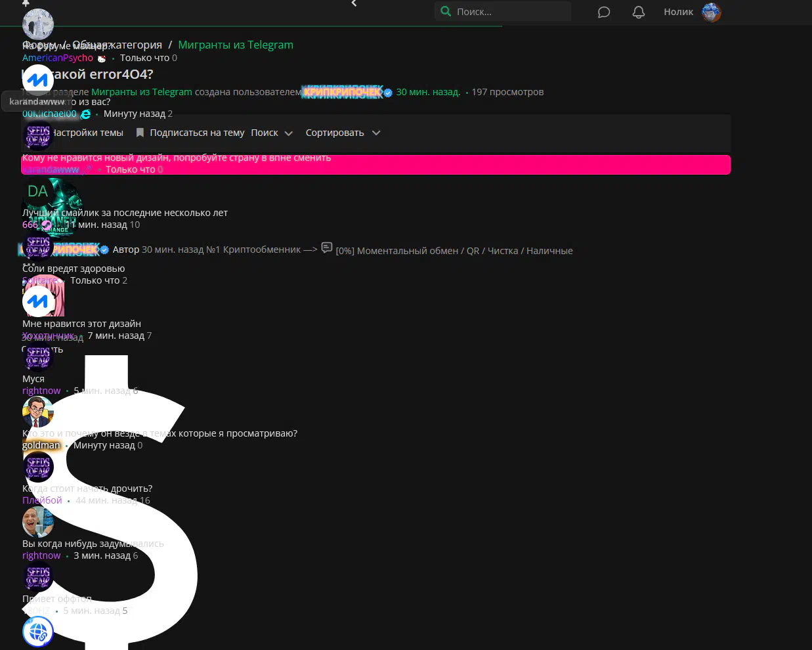Screen dimensions: 812x650
Task: Click Мигранты из Telegram breadcrumb
Action: (x=236, y=45)
